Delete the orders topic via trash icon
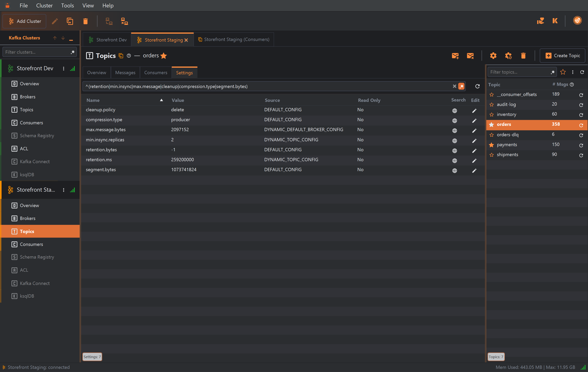Viewport: 588px width, 372px height. coord(523,56)
